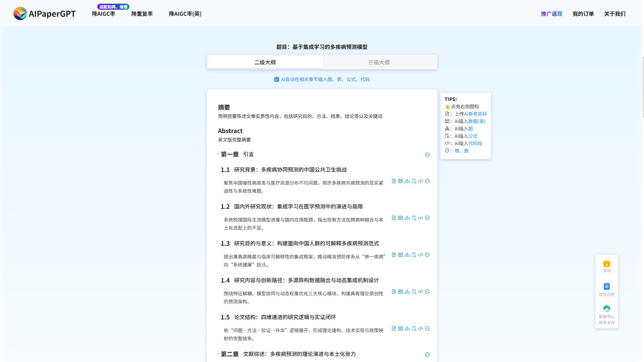Click the 推广返现 link

pos(551,14)
